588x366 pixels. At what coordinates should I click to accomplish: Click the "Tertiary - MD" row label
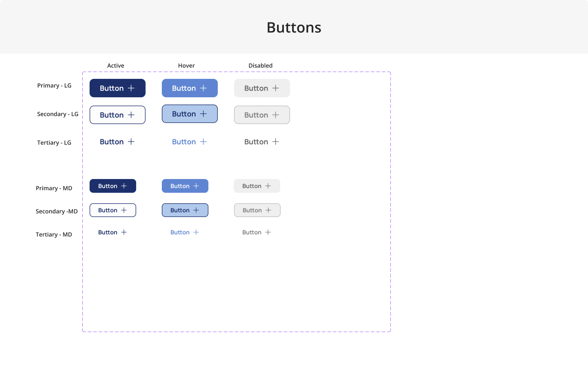[x=54, y=235]
